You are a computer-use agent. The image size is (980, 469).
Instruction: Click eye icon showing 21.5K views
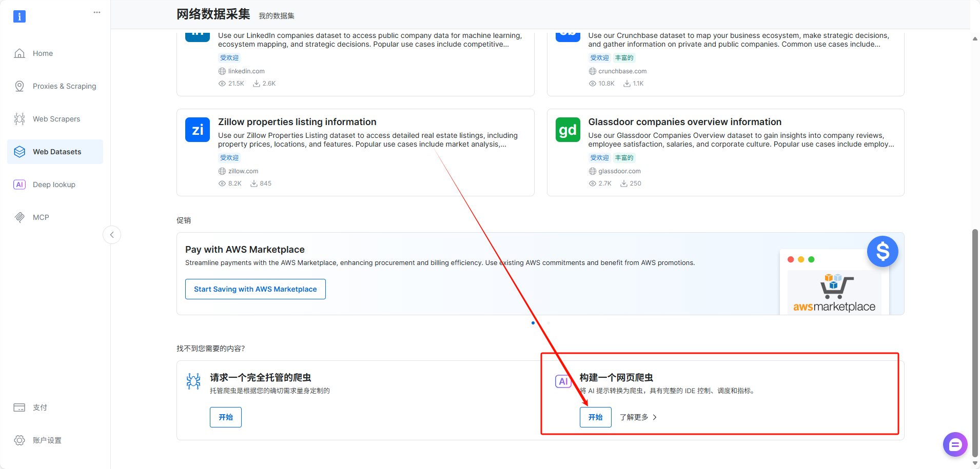click(x=222, y=84)
